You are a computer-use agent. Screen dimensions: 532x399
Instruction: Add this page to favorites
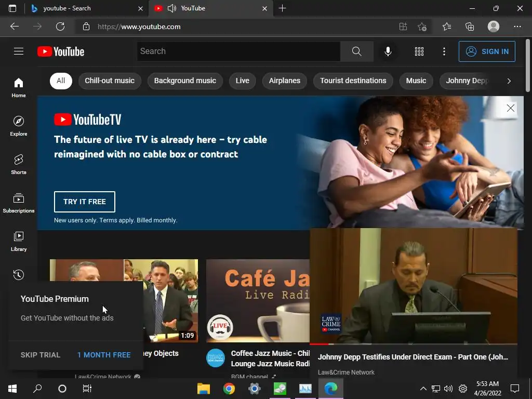click(422, 26)
